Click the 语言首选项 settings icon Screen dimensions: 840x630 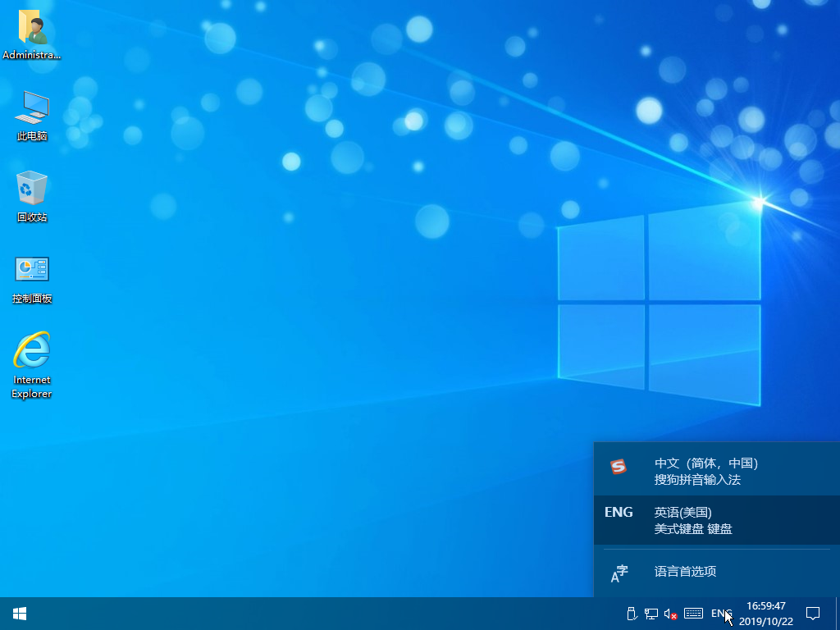[x=620, y=572]
